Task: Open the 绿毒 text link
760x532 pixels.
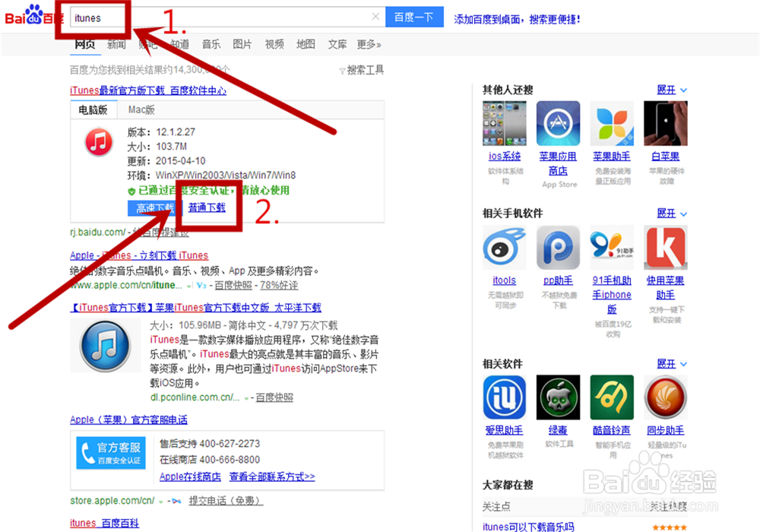Action: [x=558, y=429]
